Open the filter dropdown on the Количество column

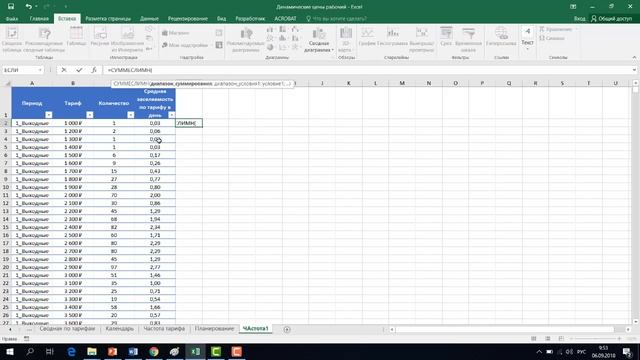(131, 115)
